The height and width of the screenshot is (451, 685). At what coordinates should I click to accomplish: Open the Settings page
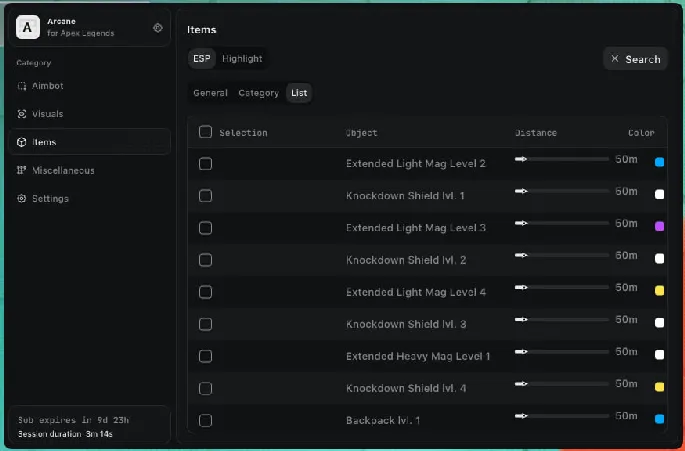click(x=50, y=198)
